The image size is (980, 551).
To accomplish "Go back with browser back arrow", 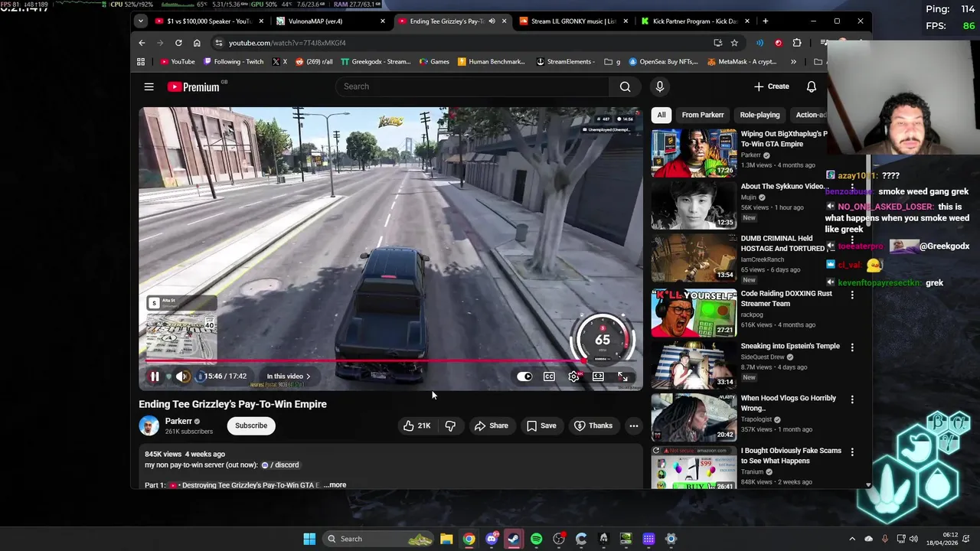I will click(142, 43).
